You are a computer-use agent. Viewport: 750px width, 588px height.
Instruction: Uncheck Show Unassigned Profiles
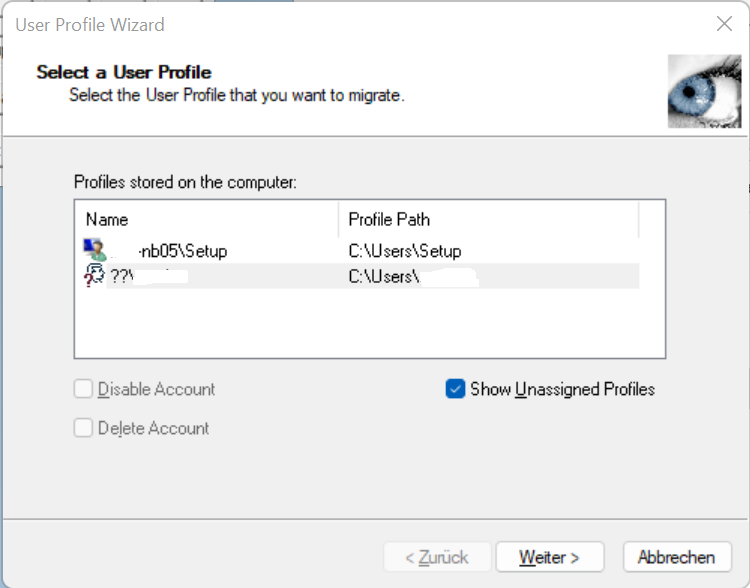(x=456, y=389)
